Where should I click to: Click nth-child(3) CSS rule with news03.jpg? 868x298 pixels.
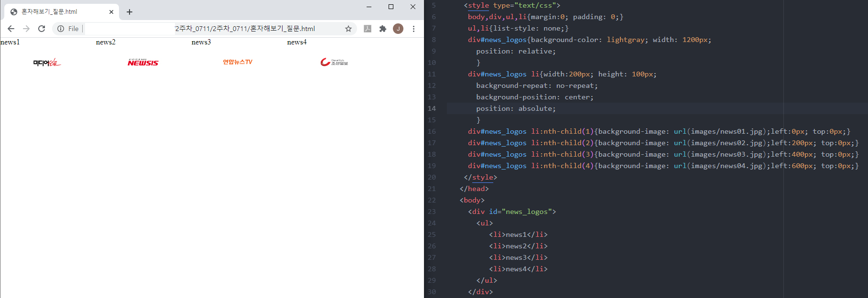pyautogui.click(x=663, y=154)
